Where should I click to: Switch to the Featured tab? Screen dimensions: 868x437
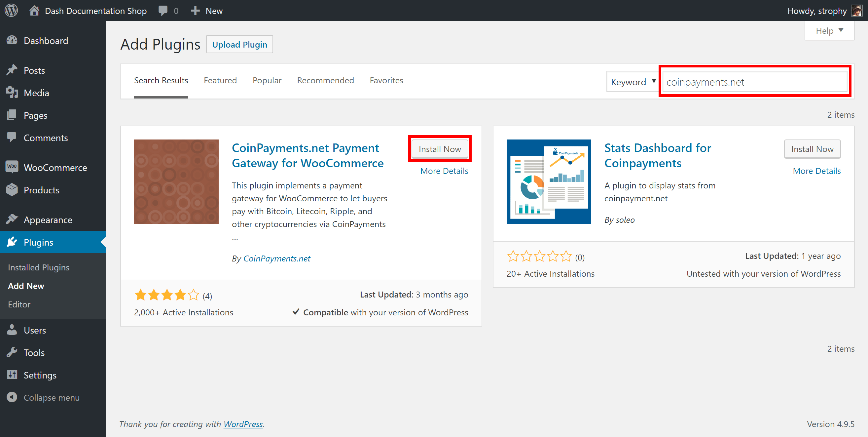[220, 81]
